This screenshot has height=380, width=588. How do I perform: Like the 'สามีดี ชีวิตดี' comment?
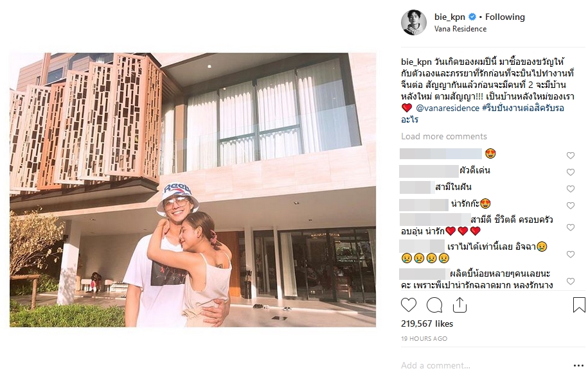[571, 227]
